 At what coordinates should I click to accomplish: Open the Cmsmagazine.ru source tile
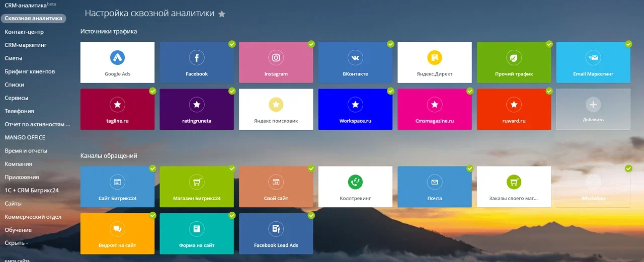[x=435, y=110]
